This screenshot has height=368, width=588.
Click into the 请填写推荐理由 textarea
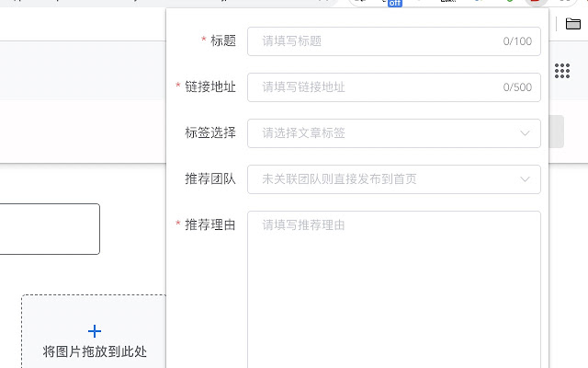tap(394, 290)
